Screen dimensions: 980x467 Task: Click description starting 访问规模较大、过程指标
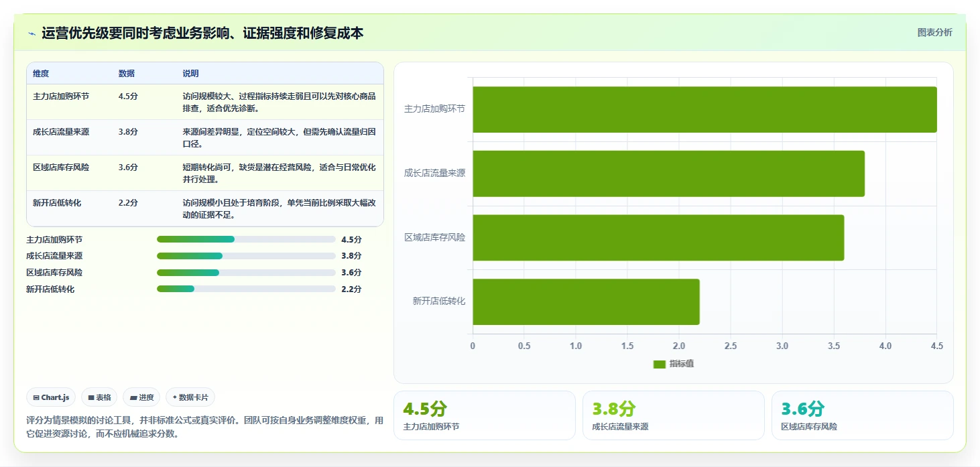pos(279,103)
